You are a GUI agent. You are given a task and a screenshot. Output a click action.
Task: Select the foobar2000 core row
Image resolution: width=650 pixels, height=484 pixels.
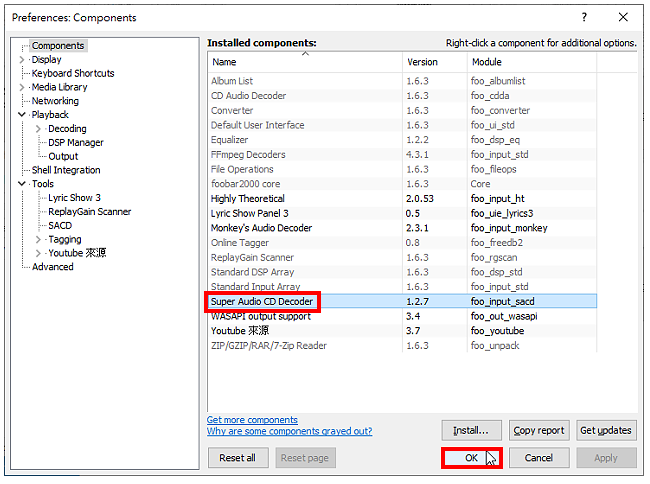coord(402,184)
